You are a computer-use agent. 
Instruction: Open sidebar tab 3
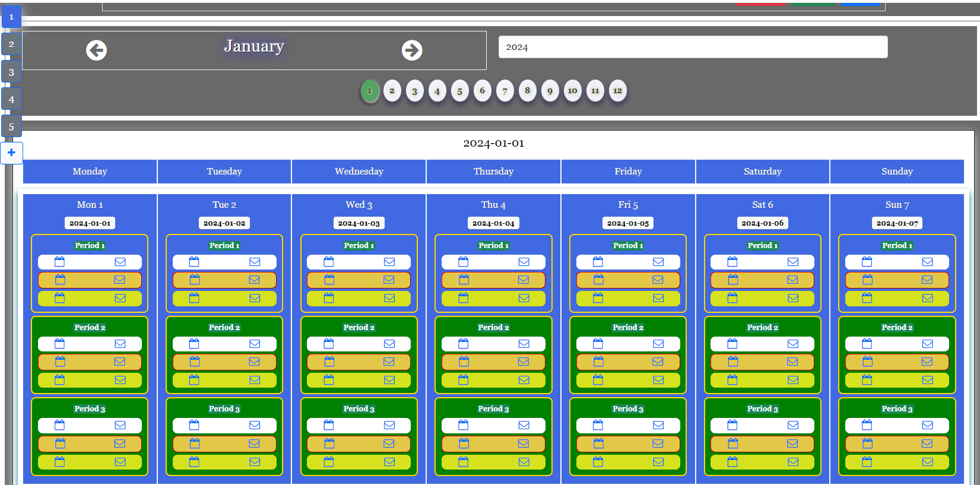tap(11, 72)
